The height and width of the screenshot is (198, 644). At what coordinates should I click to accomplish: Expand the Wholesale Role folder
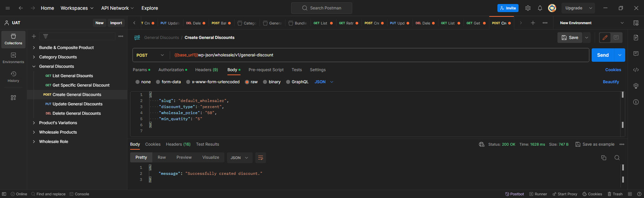pyautogui.click(x=34, y=142)
